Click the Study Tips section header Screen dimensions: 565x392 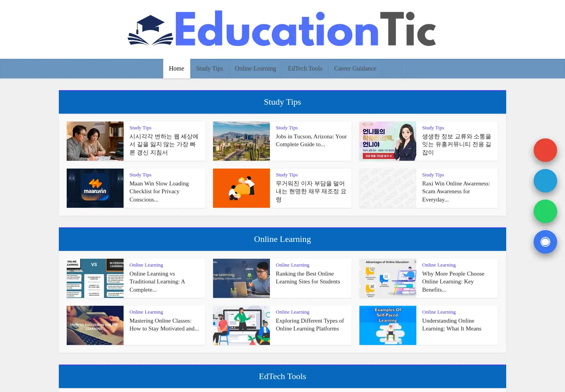point(282,102)
